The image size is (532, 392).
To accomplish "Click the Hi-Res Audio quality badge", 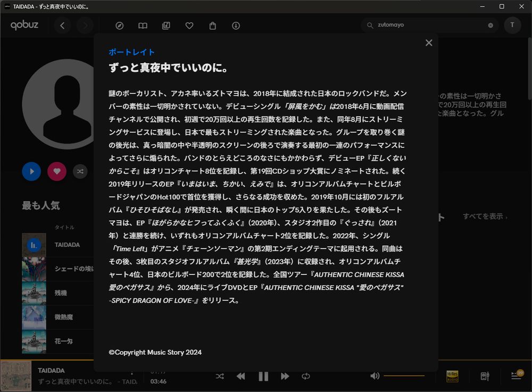I will (x=452, y=376).
